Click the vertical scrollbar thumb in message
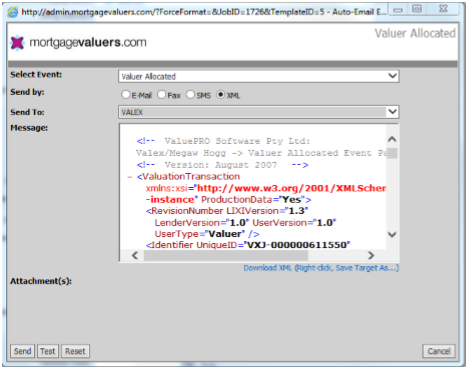 392,154
